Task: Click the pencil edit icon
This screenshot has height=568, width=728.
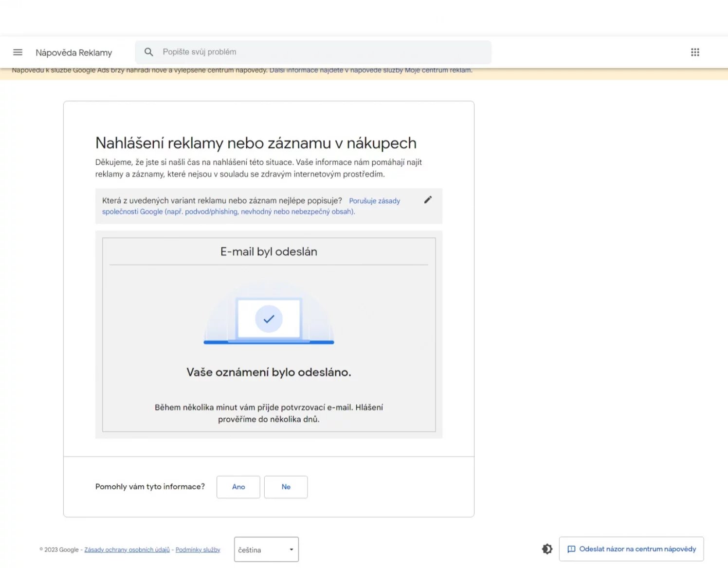Action: pos(428,200)
